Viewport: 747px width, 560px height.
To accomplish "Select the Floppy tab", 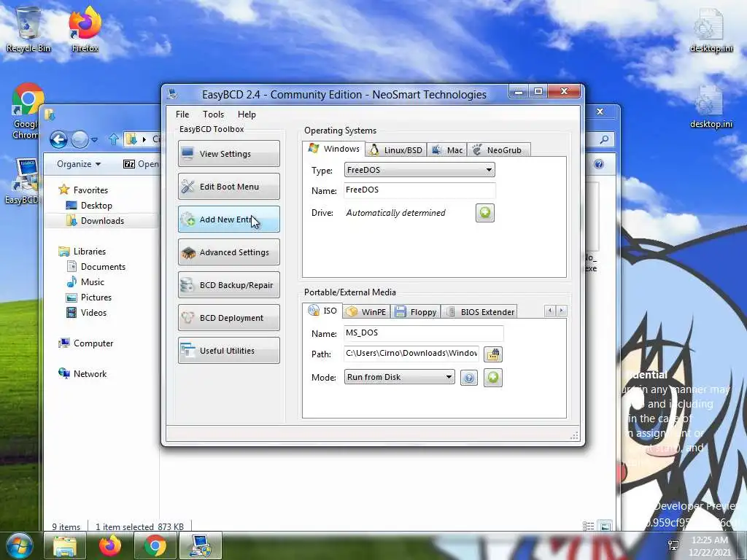I will click(415, 312).
